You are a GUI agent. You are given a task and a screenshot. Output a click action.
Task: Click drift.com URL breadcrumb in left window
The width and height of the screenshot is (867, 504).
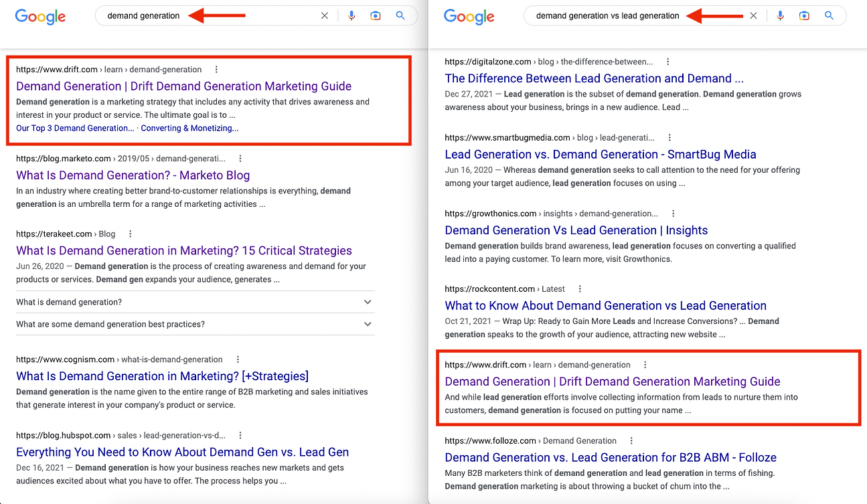pyautogui.click(x=109, y=70)
